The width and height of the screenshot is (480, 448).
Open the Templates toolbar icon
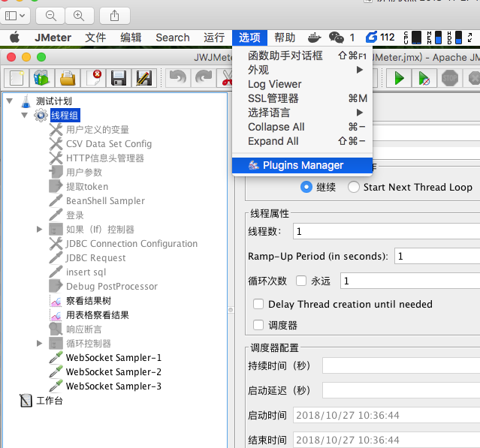point(42,78)
